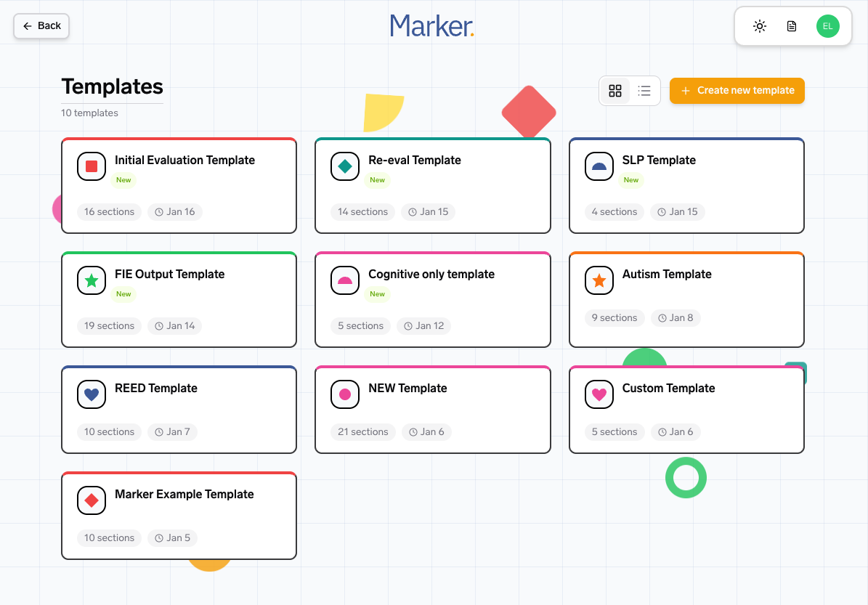This screenshot has height=605, width=868.
Task: Open the Cognitive only template title
Action: [x=431, y=275]
